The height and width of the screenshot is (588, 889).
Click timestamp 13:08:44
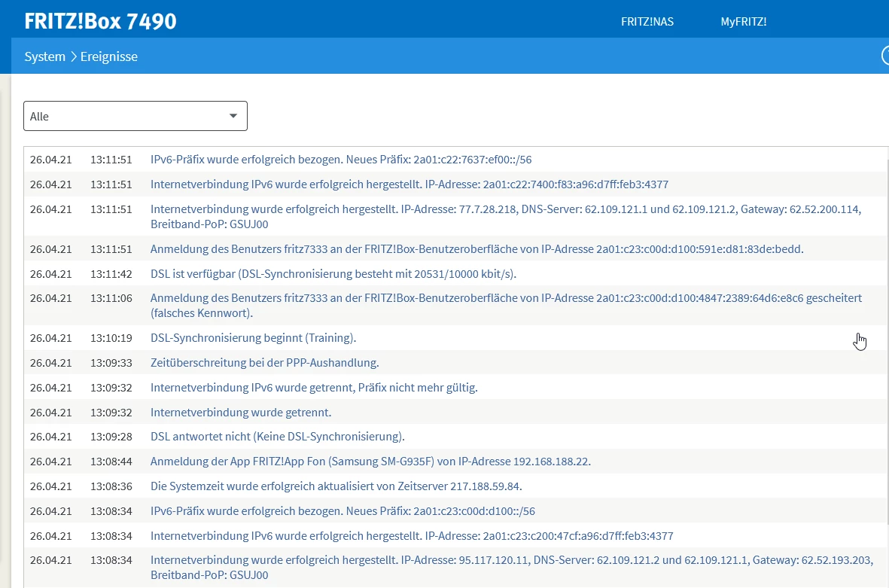click(x=111, y=462)
